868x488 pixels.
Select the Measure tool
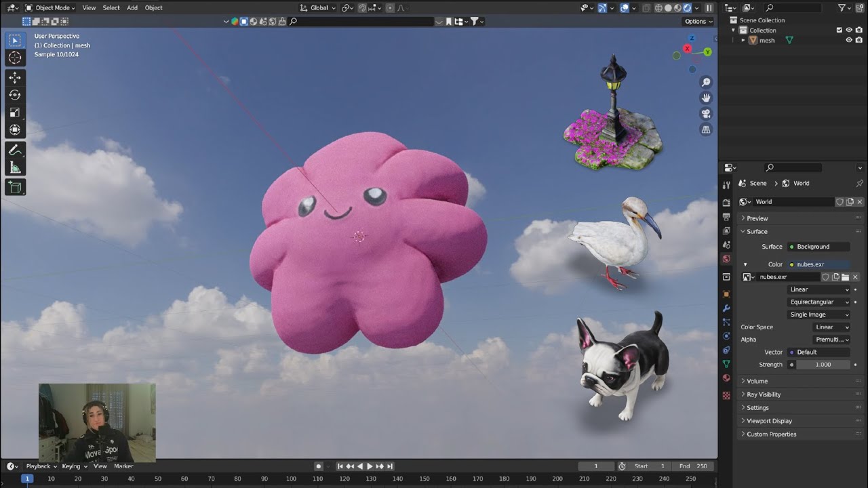pyautogui.click(x=15, y=167)
